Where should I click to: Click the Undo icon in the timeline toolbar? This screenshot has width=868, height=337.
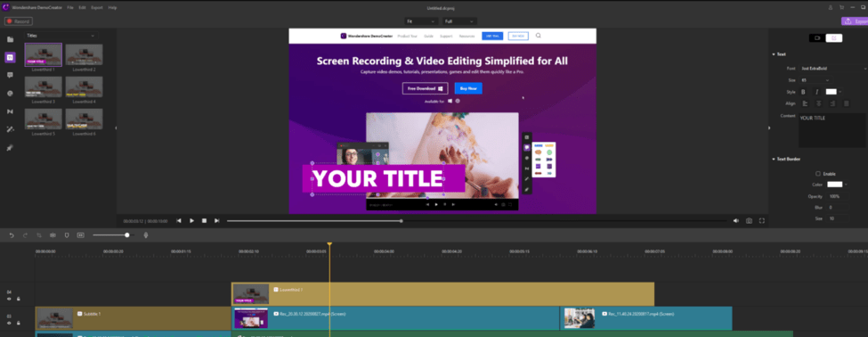click(12, 235)
